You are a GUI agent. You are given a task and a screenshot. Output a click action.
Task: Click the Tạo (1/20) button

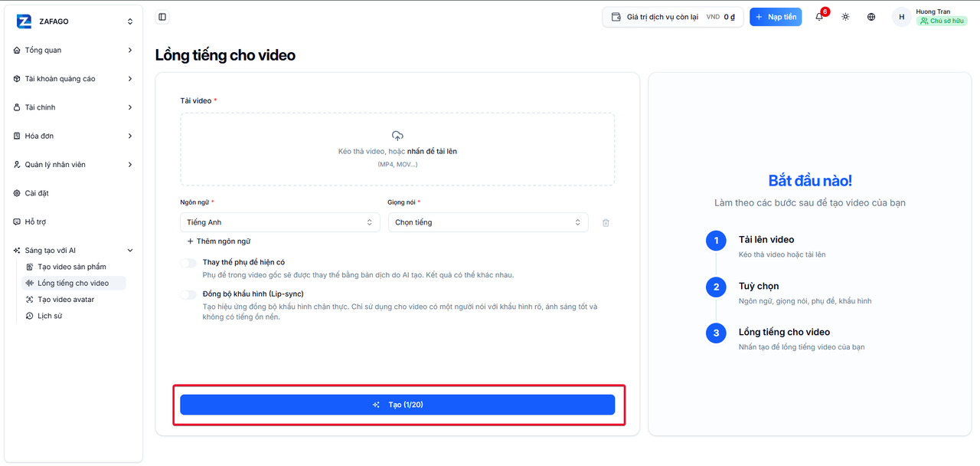(397, 405)
